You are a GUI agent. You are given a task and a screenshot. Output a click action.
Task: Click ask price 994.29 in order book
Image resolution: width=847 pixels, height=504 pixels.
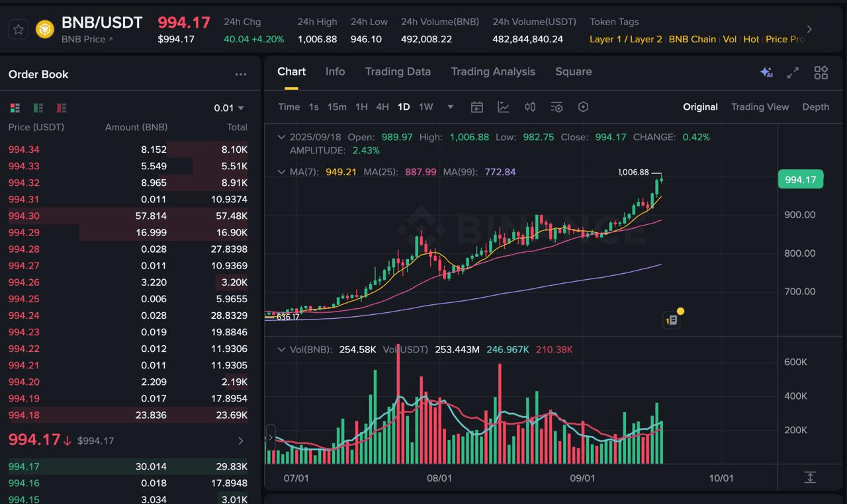click(24, 232)
